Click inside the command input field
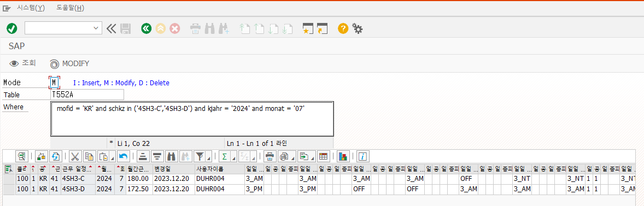The image size is (644, 206). point(58,28)
